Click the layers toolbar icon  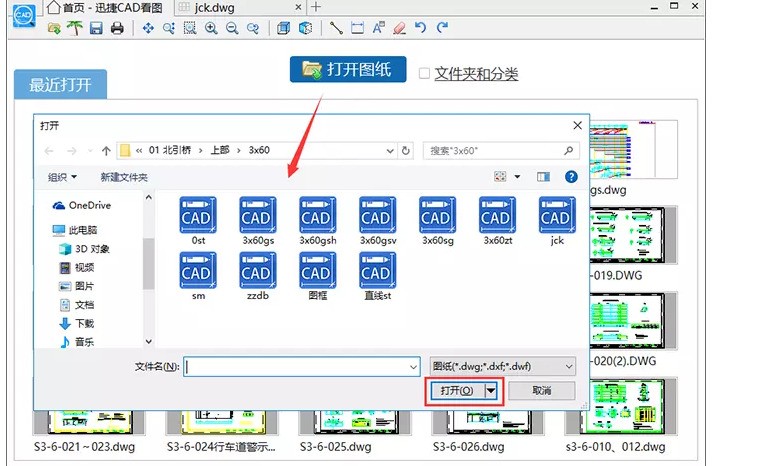point(283,28)
